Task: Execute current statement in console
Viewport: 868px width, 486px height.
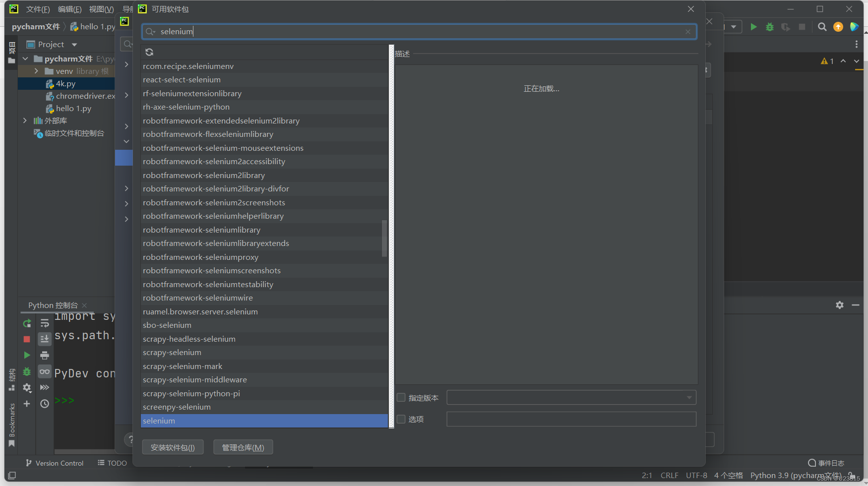Action: tap(27, 355)
